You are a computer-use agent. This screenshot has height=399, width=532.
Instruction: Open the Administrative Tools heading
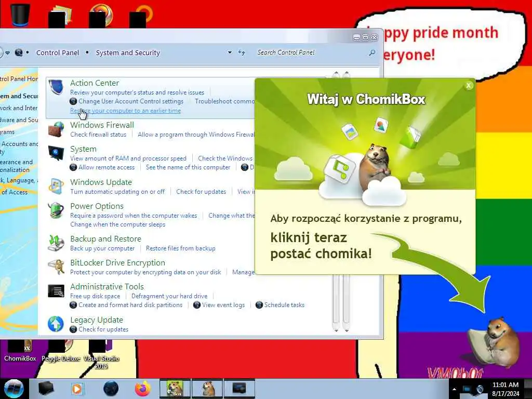[x=107, y=287]
